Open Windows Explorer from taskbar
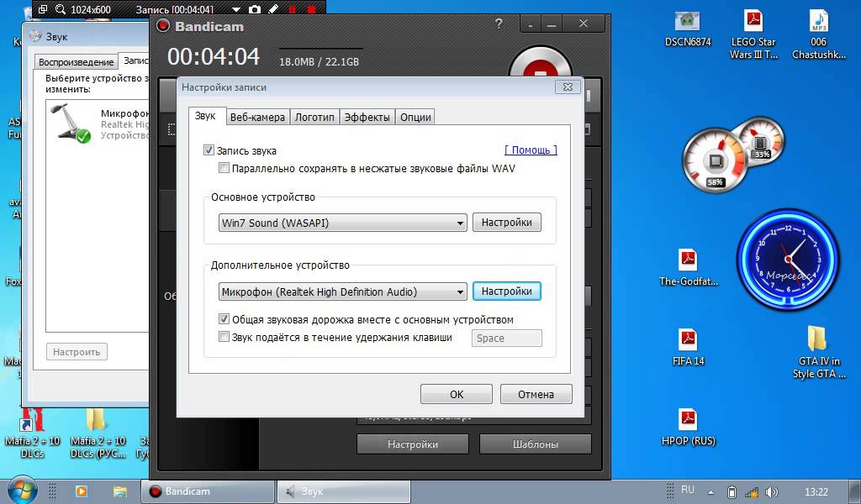The height and width of the screenshot is (504, 861). (119, 491)
